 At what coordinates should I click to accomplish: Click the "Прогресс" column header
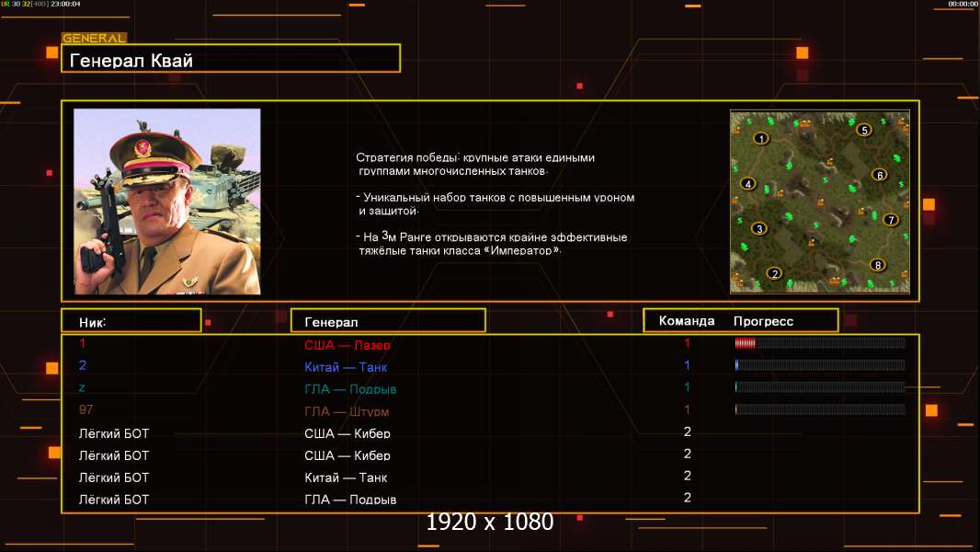click(763, 321)
